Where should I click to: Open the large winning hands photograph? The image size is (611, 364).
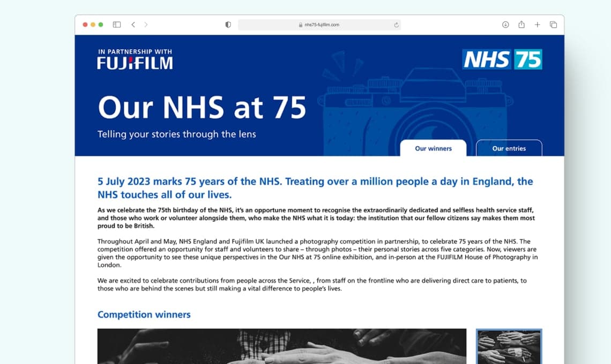coord(282,346)
